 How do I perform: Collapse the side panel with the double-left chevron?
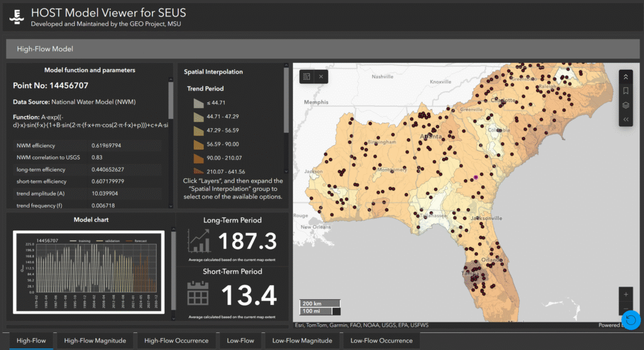point(626,119)
